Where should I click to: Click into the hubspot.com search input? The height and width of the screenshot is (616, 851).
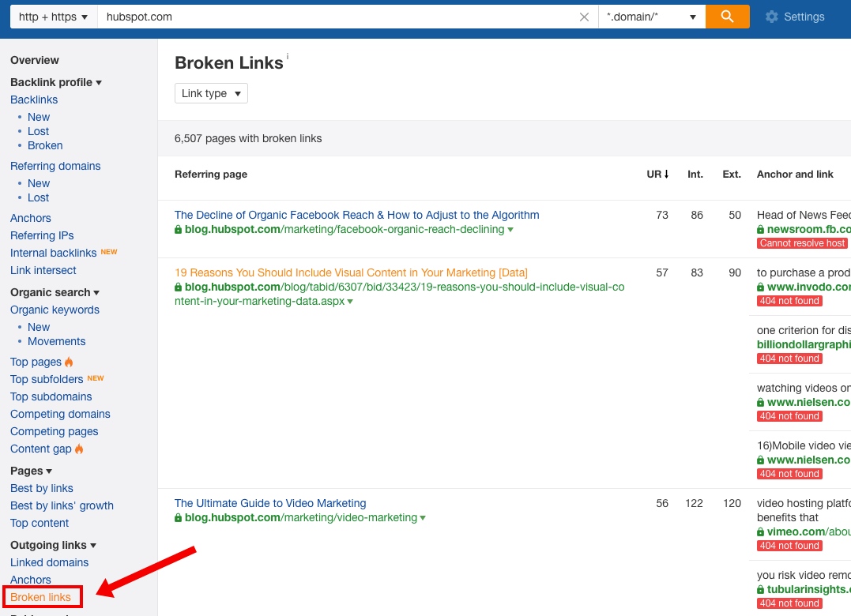[338, 17]
